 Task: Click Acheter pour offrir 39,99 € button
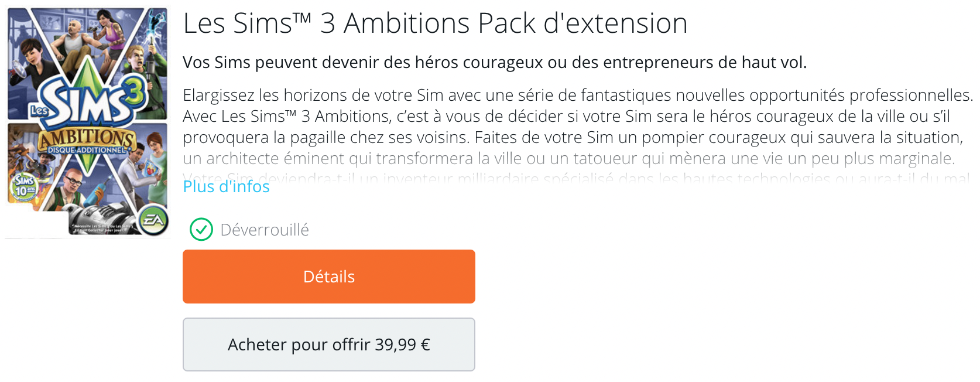pyautogui.click(x=328, y=345)
